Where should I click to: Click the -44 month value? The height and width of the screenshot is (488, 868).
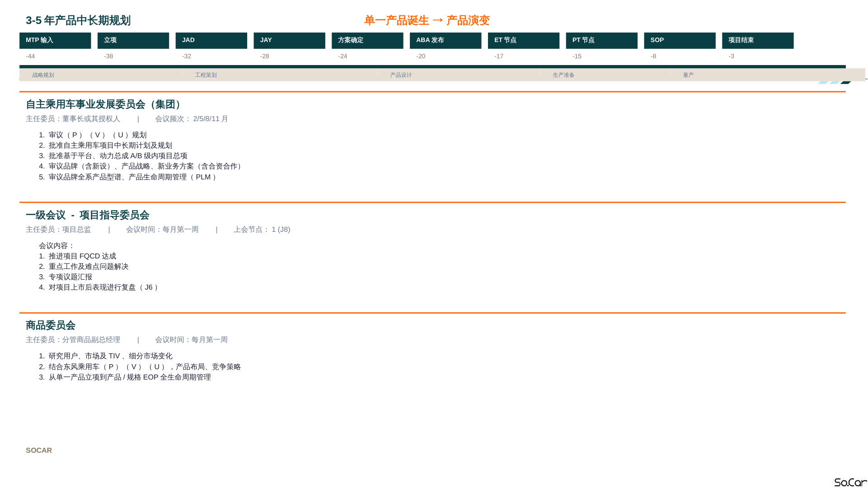[x=30, y=56]
